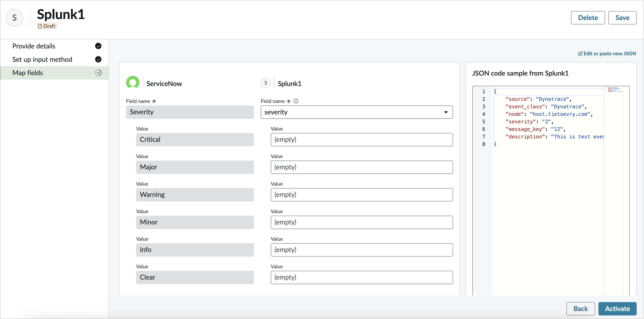Image resolution: width=644 pixels, height=319 pixels.
Task: Click the "severity": "2" JSON line
Action: click(529, 122)
